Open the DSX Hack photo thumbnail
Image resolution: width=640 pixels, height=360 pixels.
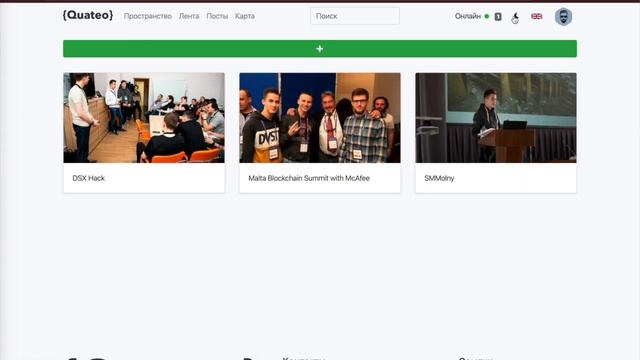click(x=144, y=118)
